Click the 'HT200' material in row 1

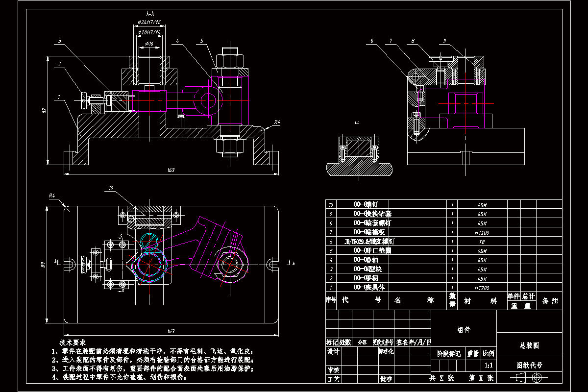[482, 288]
